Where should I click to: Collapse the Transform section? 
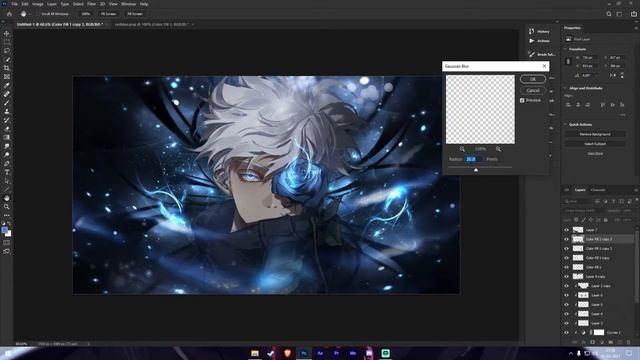point(566,49)
